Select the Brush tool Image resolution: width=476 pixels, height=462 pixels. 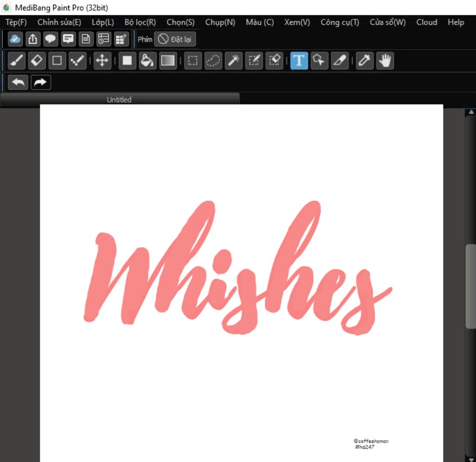[x=16, y=61]
